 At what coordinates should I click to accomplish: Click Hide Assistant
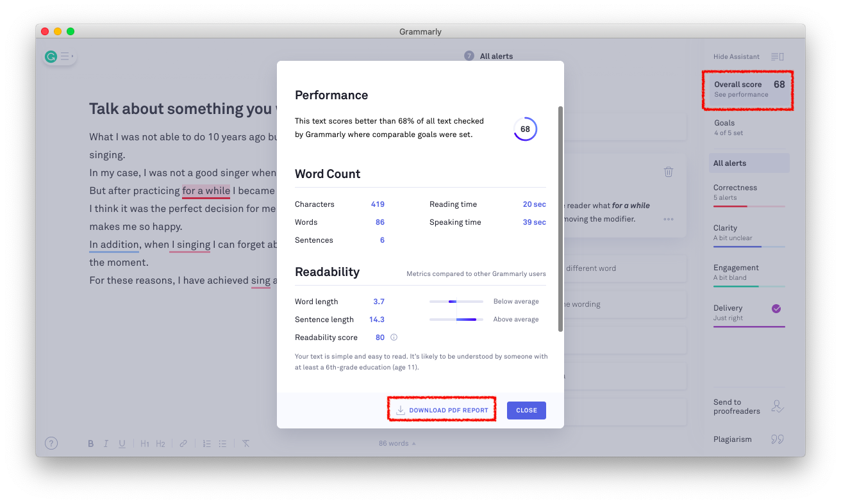point(737,56)
